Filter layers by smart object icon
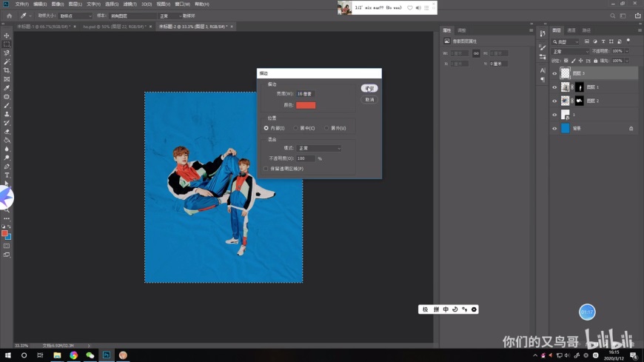 coord(620,41)
